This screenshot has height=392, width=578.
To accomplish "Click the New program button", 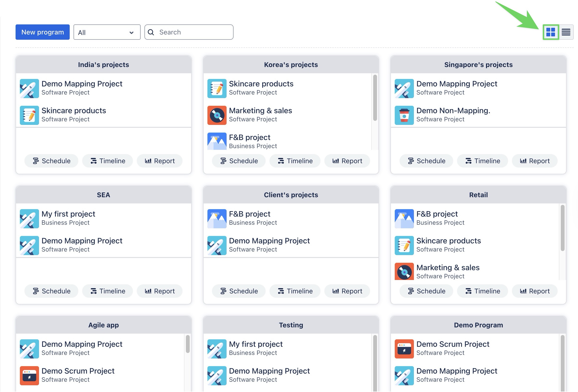I will (43, 32).
